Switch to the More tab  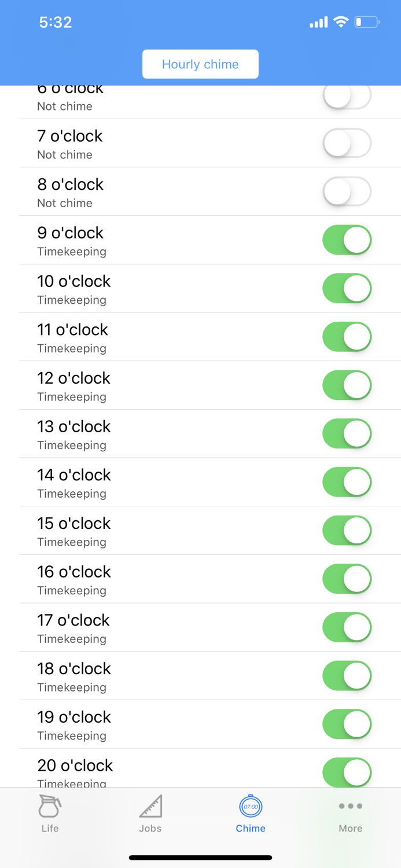pos(350,813)
